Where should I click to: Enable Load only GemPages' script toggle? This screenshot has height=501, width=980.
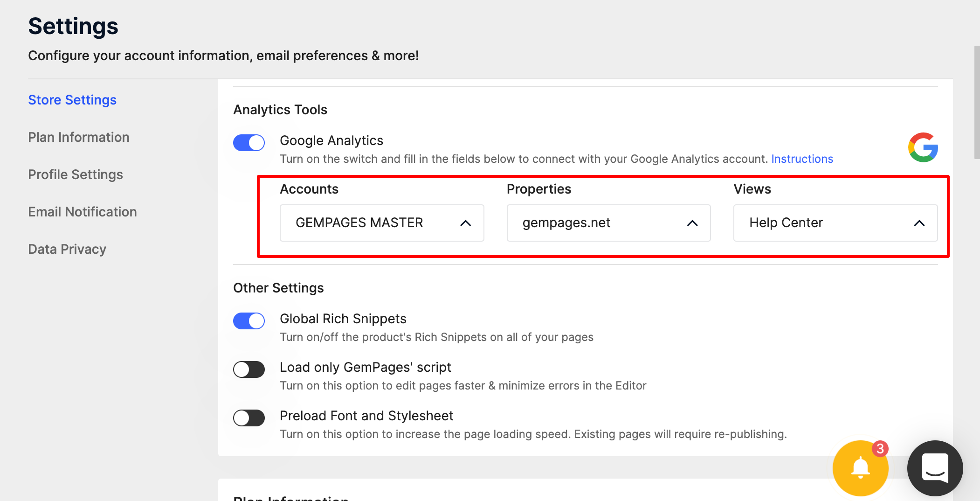249,369
